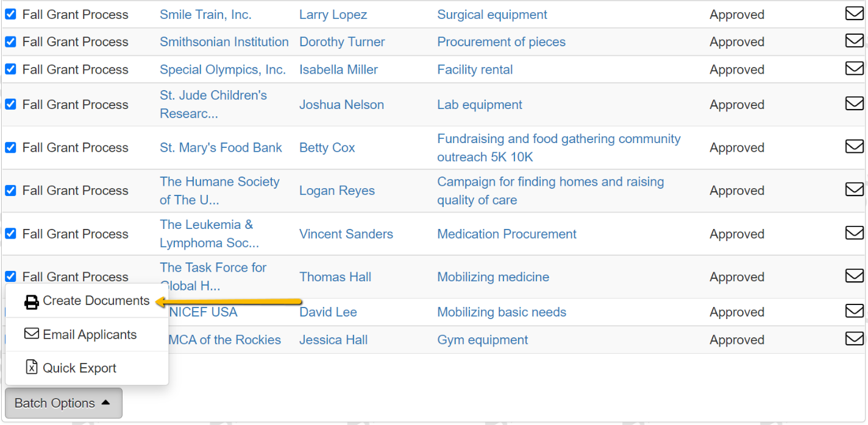Click envelope icon for Smile Train row
Screen dimensions: 868x425
(854, 13)
